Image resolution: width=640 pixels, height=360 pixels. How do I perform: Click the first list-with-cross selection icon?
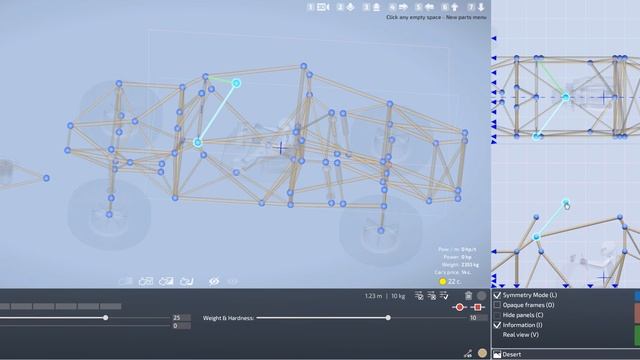[419, 296]
